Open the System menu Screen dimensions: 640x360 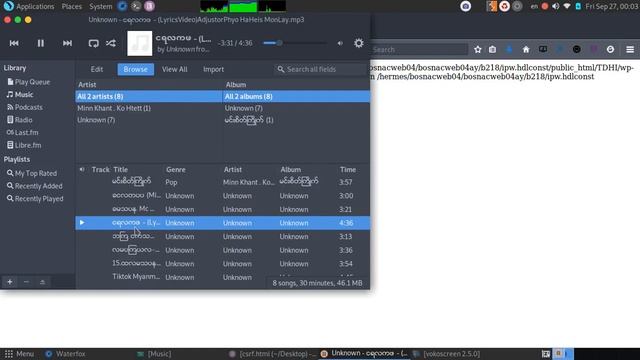[x=100, y=6]
